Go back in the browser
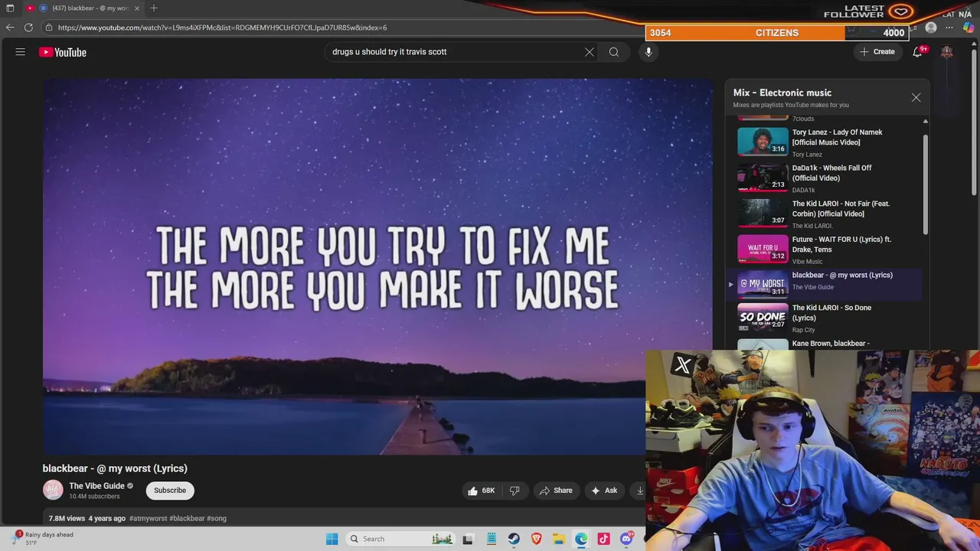This screenshot has width=980, height=551. pyautogui.click(x=10, y=28)
